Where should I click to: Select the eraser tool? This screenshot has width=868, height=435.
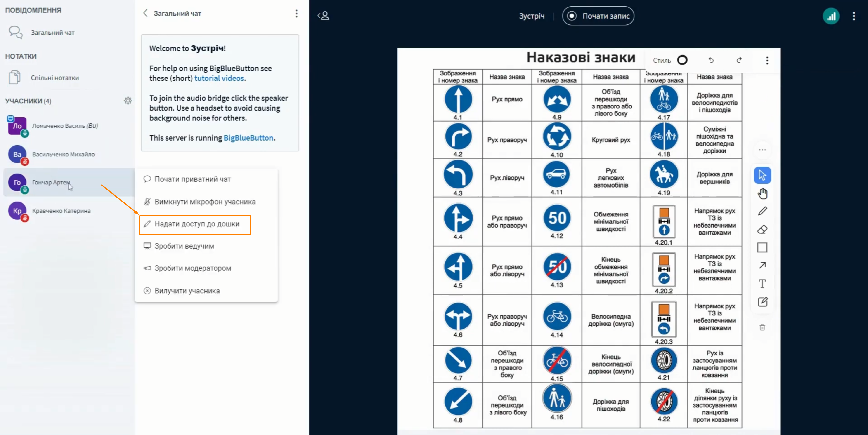point(762,229)
